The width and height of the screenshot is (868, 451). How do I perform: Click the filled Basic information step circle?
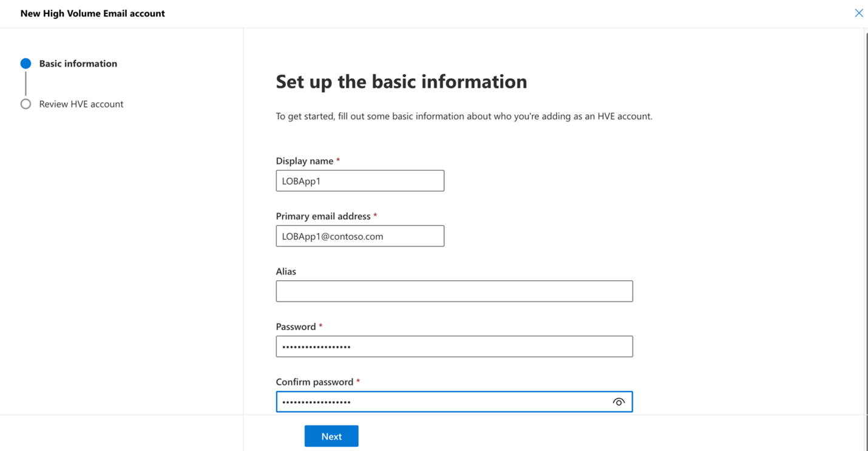coord(25,64)
